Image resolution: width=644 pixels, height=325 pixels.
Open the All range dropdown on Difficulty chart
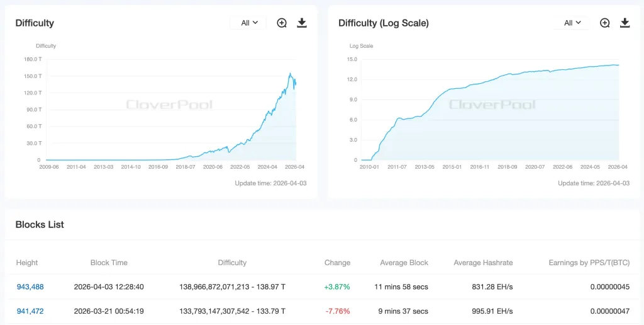[248, 23]
